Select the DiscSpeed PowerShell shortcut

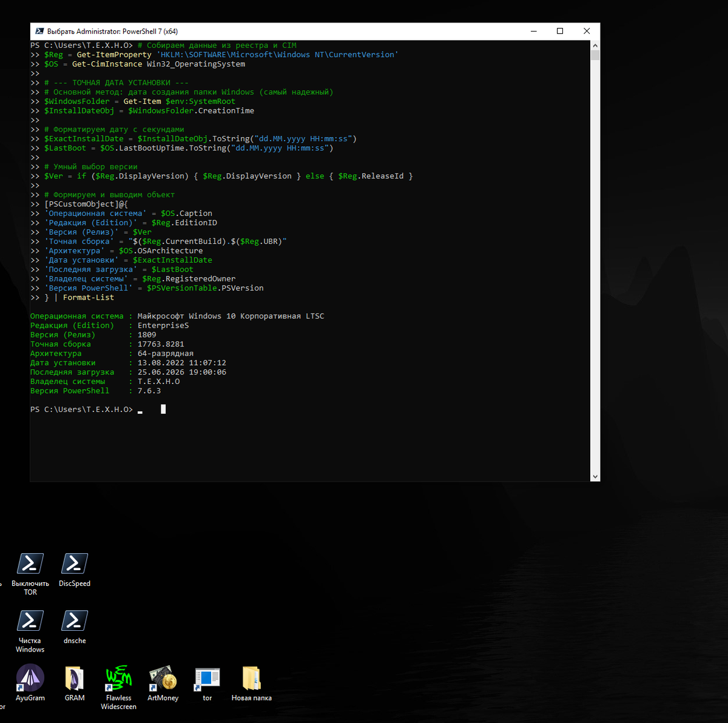tap(75, 570)
